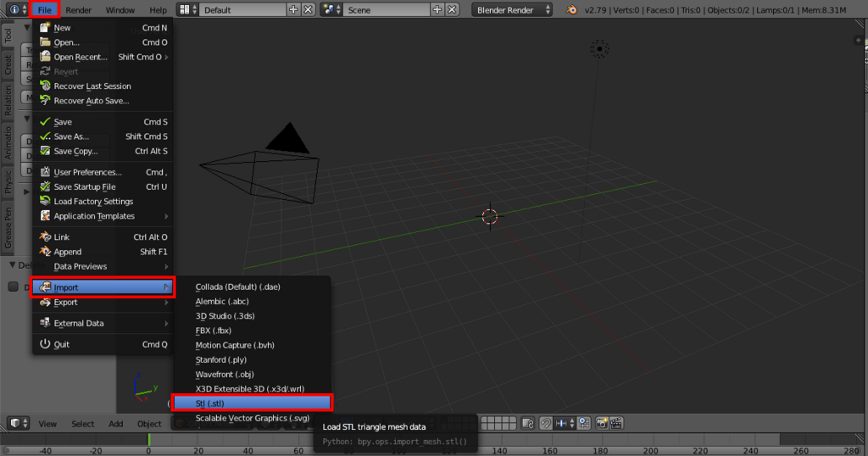Expand Data Previews submenu
Viewport: 868px width, 456px height.
point(103,266)
